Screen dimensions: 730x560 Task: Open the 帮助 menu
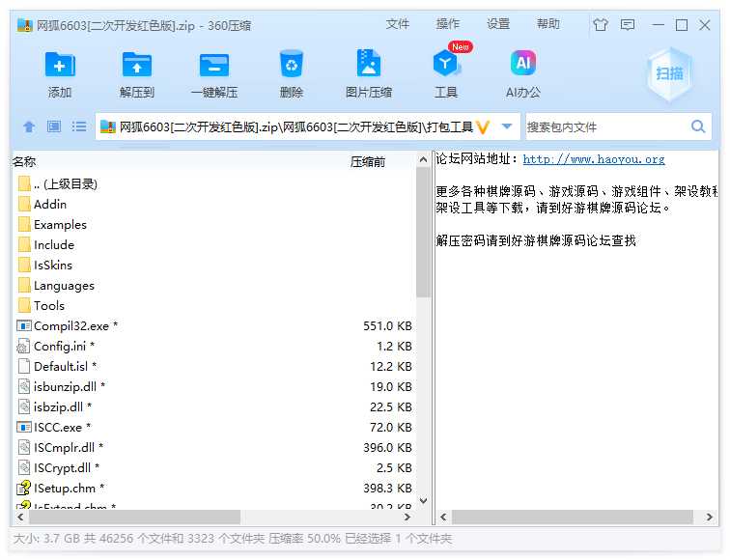point(547,24)
